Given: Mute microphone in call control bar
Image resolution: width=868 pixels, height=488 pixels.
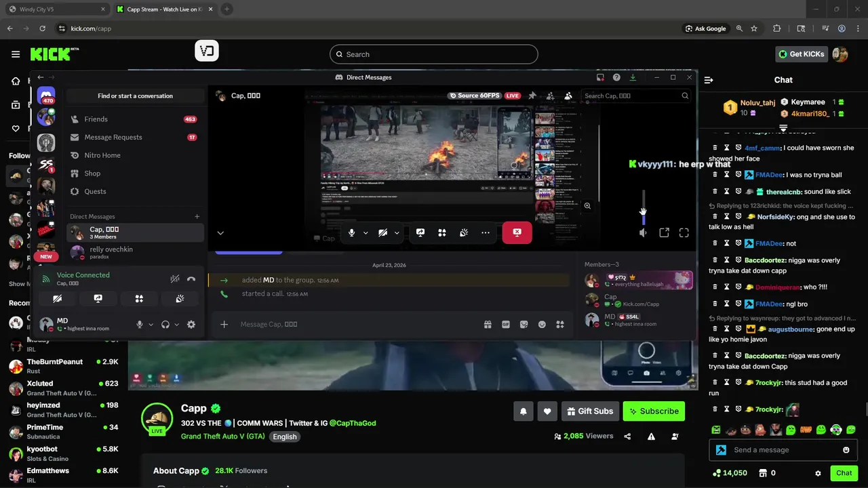Looking at the screenshot, I should pyautogui.click(x=351, y=232).
